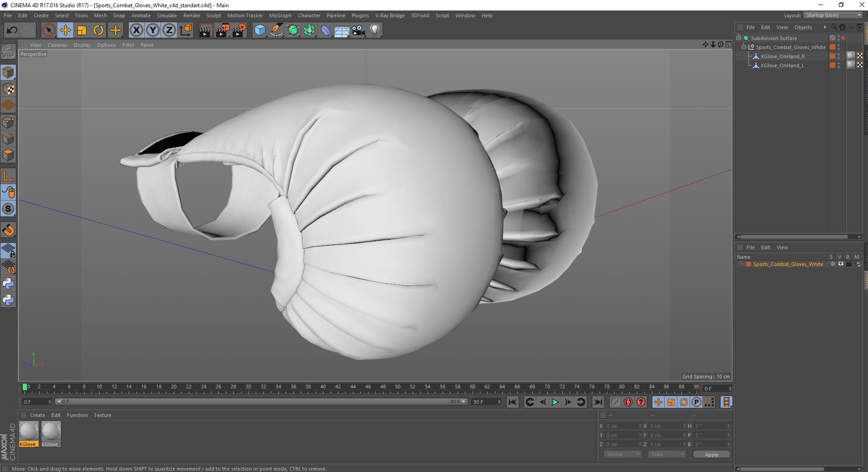868x472 pixels.
Task: Add an Array modeling object
Action: click(309, 30)
